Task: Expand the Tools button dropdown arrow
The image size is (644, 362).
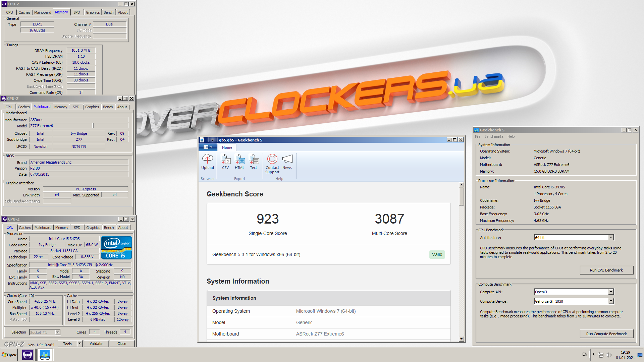Action: [x=79, y=344]
